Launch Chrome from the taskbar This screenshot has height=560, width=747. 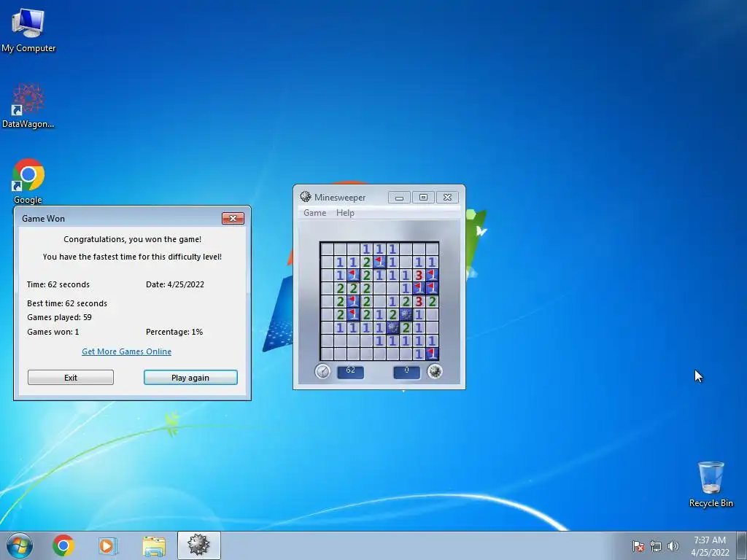(x=63, y=545)
